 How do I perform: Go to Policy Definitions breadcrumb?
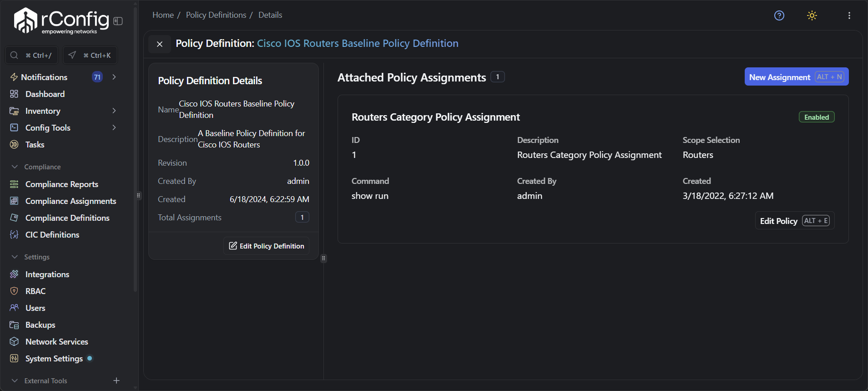(x=216, y=15)
